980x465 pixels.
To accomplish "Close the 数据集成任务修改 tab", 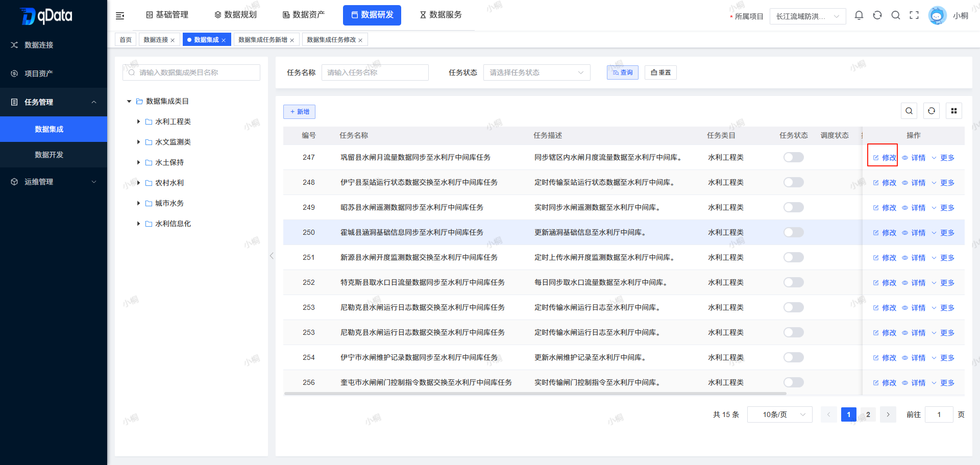I will [x=360, y=40].
